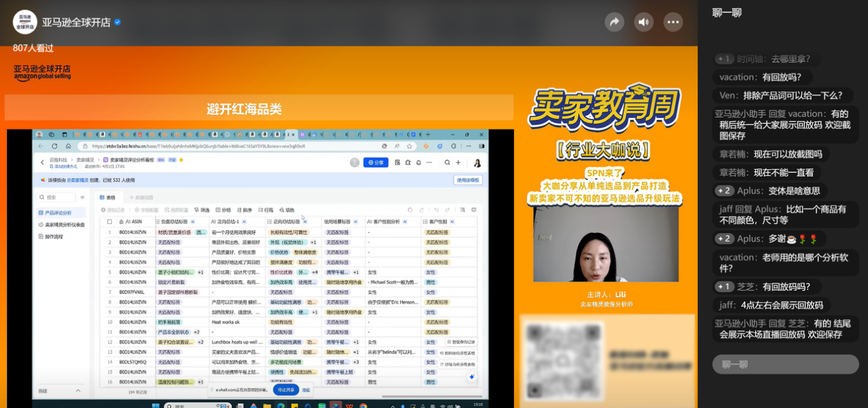Open the 亚马逊全球开店 channel avatar
Screen dimensions: 868x408
(x=25, y=22)
